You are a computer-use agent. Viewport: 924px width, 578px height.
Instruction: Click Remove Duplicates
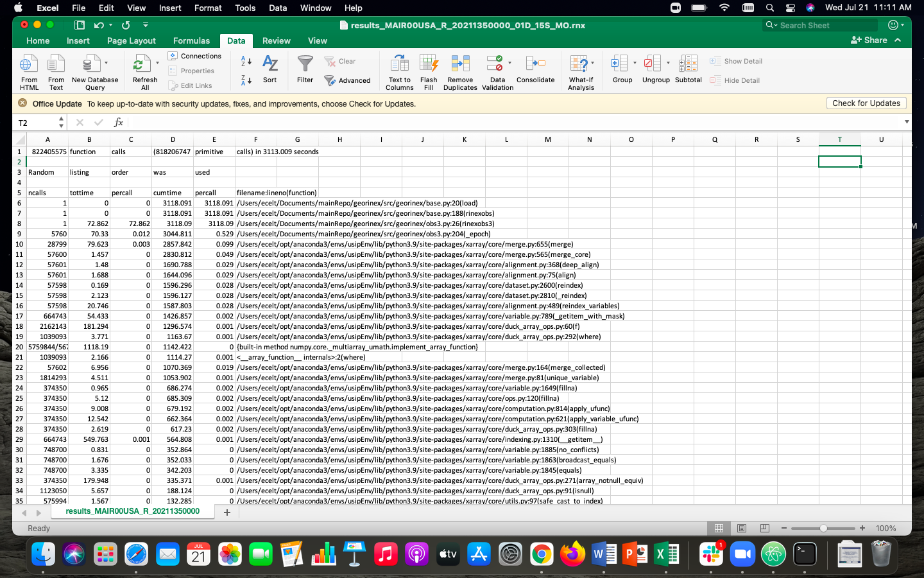point(460,72)
